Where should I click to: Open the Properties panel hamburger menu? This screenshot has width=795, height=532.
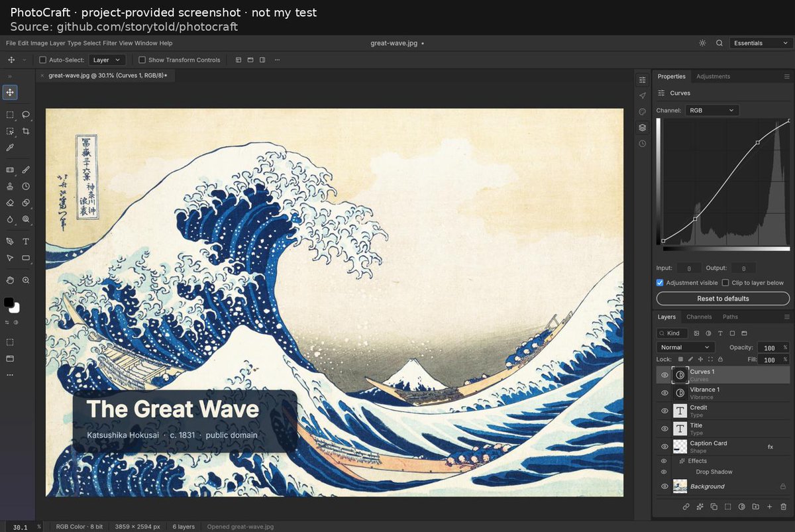click(786, 76)
